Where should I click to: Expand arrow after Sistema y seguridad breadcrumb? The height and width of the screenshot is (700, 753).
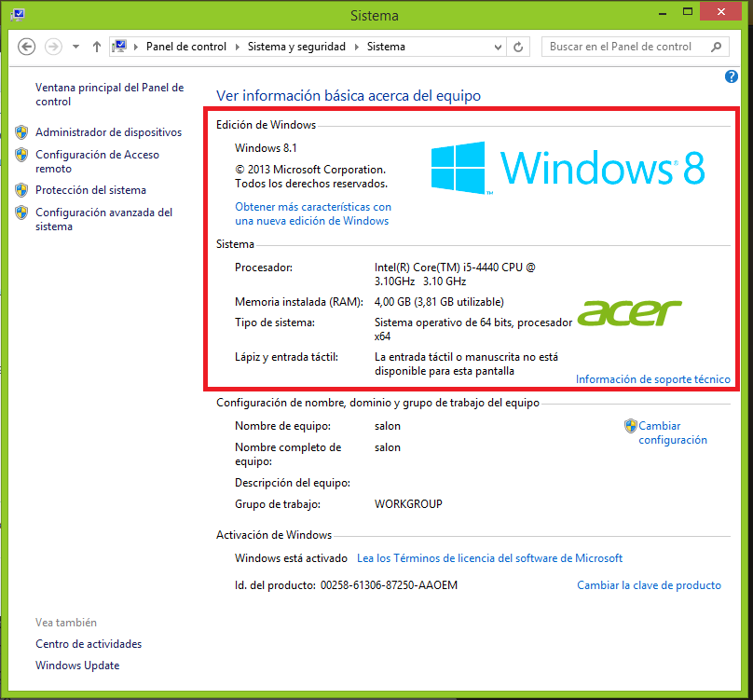[x=356, y=47]
